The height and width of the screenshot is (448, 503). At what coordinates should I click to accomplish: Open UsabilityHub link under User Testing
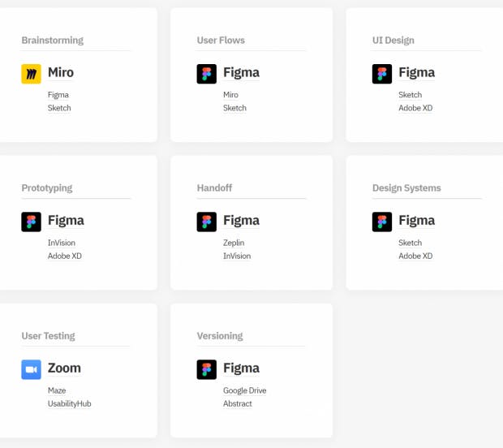point(69,403)
